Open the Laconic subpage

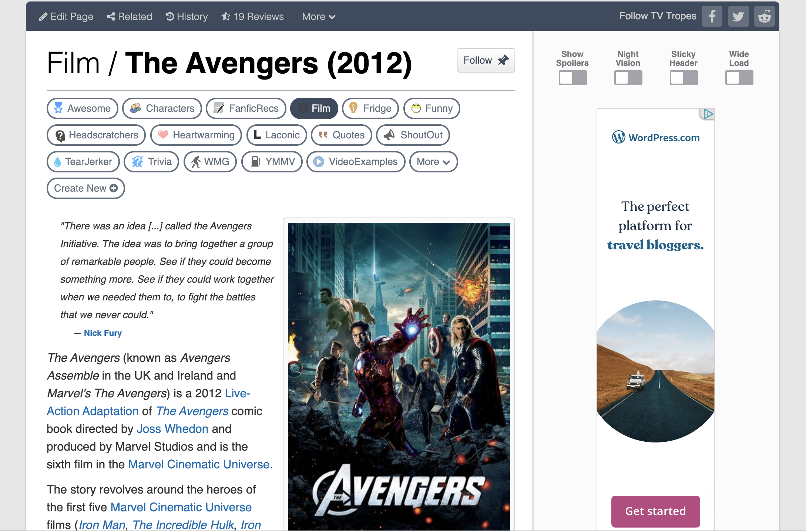(277, 135)
